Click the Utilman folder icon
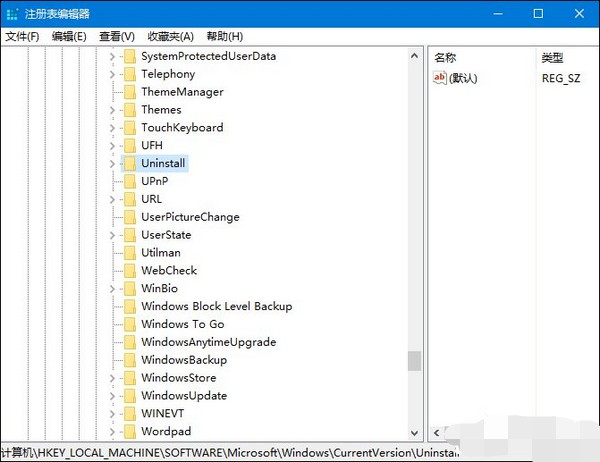Viewport: 600px width, 462px height. 130,253
